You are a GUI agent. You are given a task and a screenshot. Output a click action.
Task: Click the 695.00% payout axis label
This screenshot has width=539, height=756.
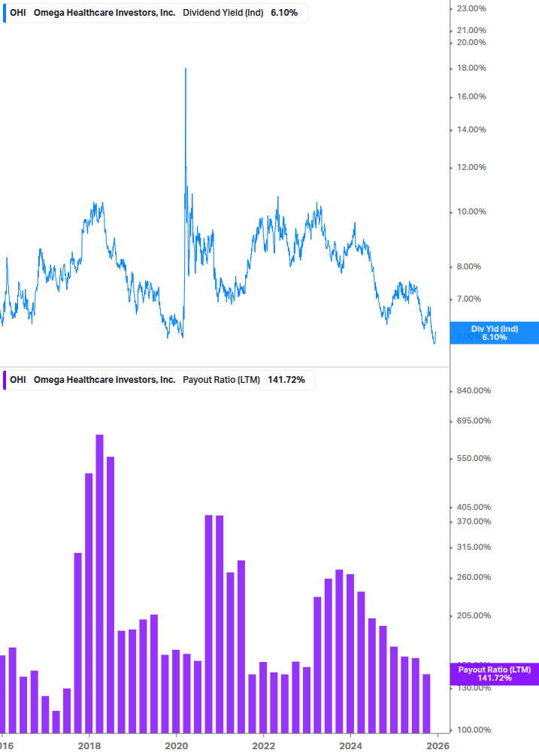pos(474,421)
